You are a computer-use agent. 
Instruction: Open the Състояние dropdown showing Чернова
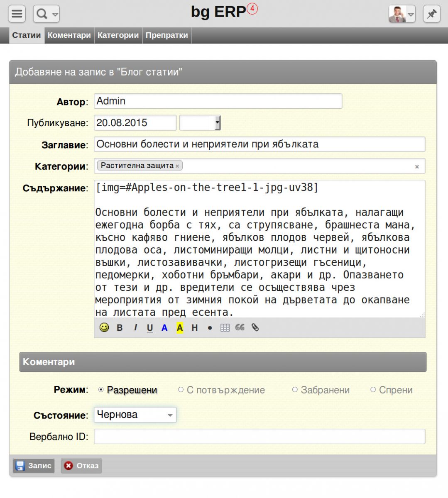click(x=135, y=415)
